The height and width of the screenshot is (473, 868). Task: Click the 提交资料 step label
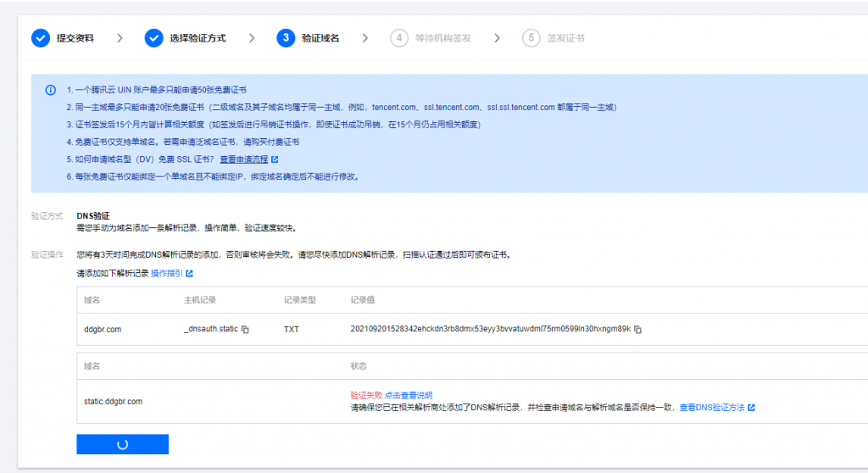(75, 38)
